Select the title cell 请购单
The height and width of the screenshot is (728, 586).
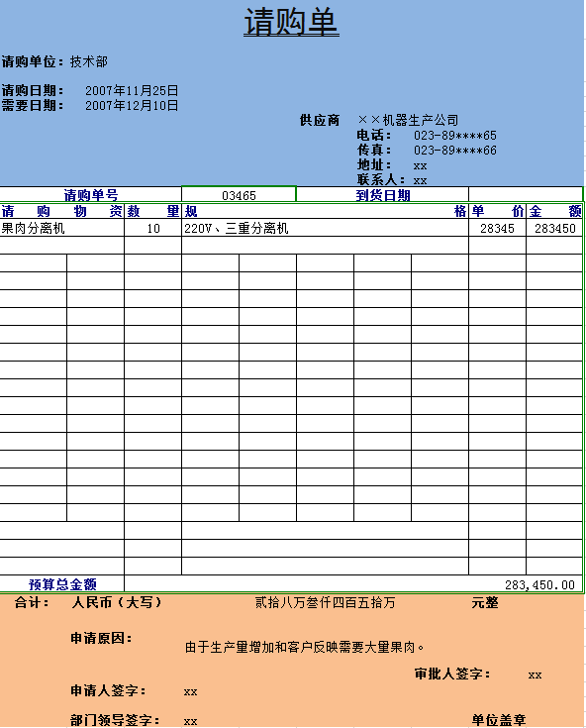[291, 22]
